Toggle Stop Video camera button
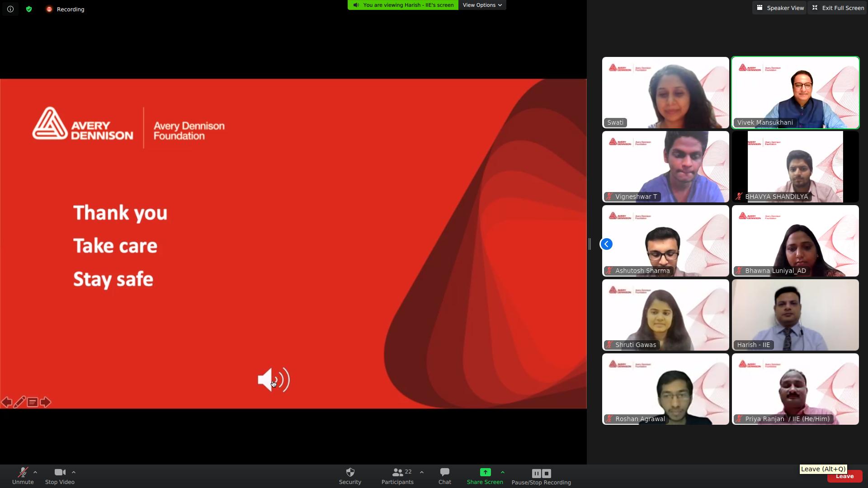868x488 pixels. 60,476
